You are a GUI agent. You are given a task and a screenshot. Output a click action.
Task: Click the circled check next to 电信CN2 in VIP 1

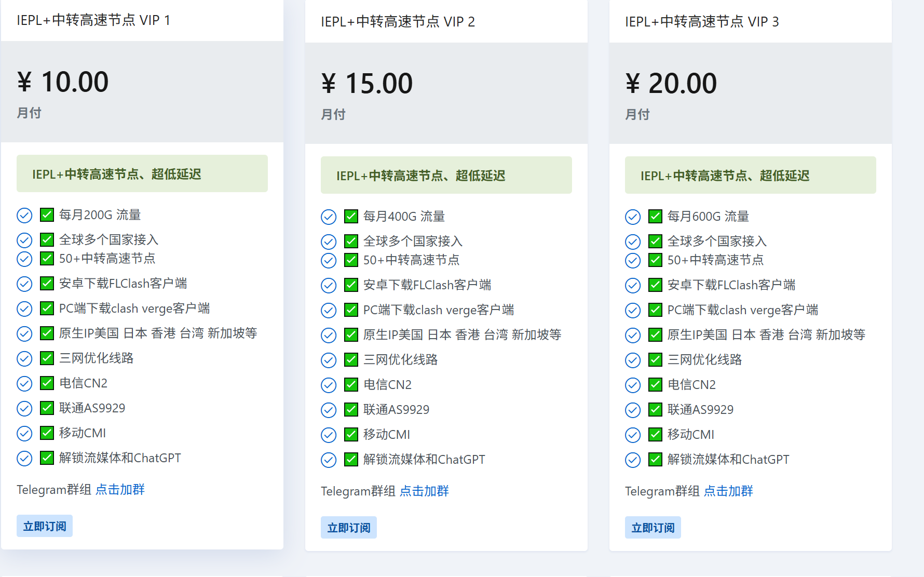tap(24, 383)
